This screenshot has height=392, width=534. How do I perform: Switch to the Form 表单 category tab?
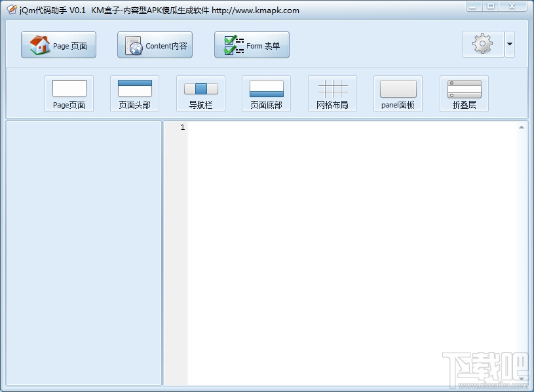coord(252,45)
